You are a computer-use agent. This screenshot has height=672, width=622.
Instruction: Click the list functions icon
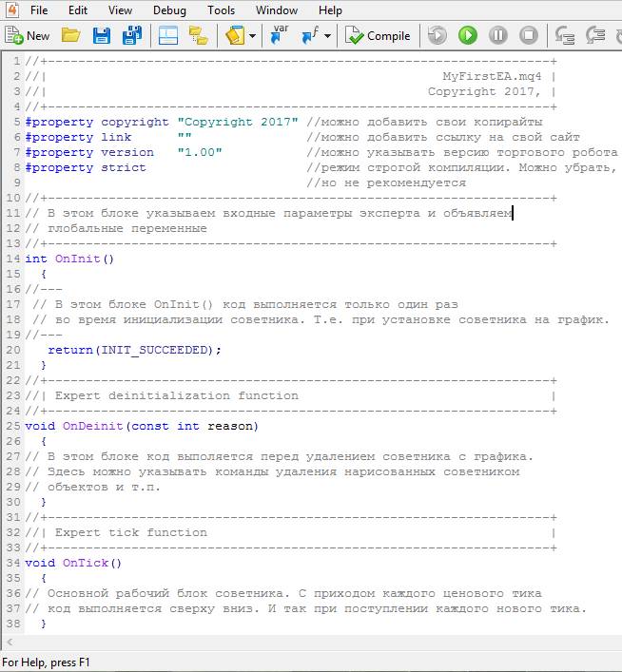click(310, 36)
